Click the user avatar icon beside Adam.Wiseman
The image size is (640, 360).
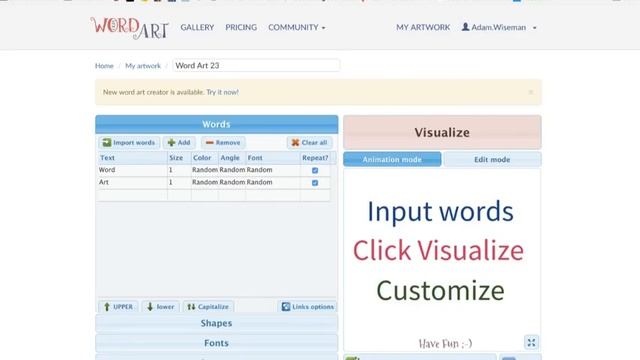tap(465, 27)
